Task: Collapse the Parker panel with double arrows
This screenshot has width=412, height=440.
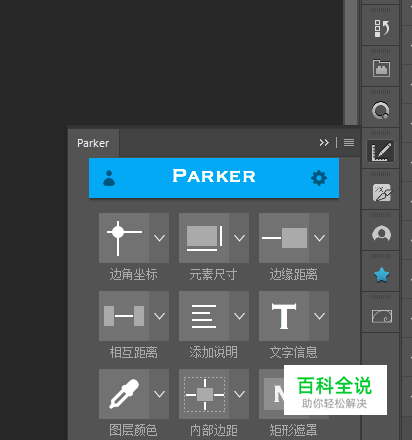Action: tap(324, 143)
